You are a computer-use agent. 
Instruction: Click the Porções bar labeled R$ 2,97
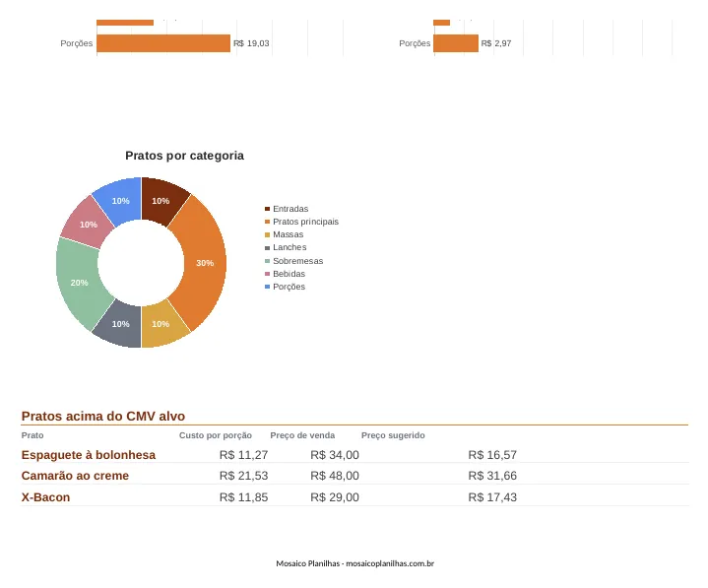(456, 43)
